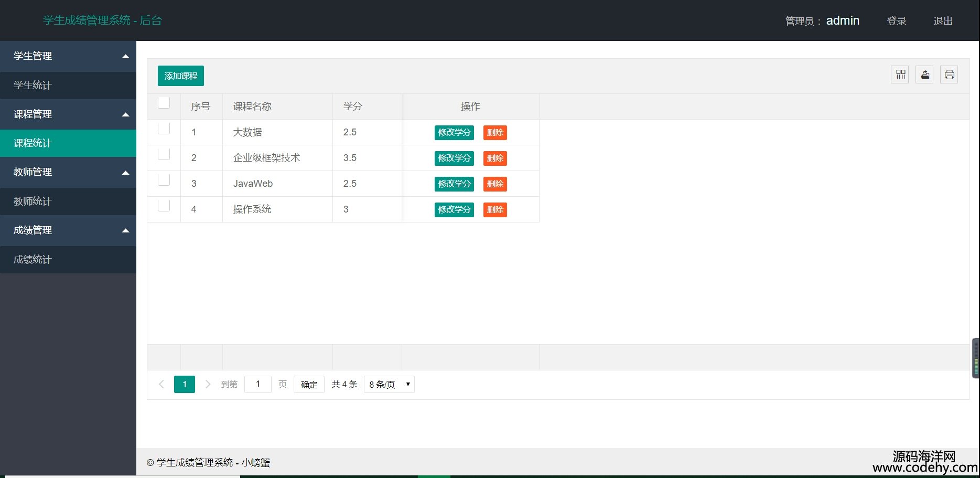This screenshot has width=980, height=478.
Task: Click the 操作 column header
Action: coord(470,107)
